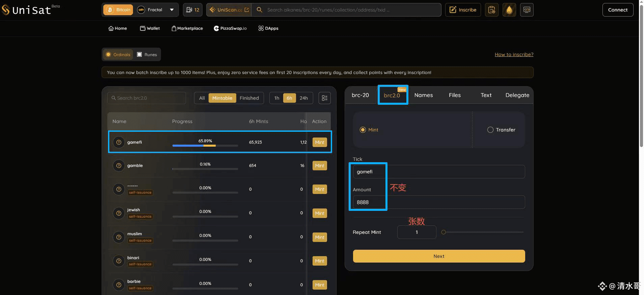Screen dimensions: 644x295
Task: Open the developer code icon in header
Action: (x=527, y=10)
